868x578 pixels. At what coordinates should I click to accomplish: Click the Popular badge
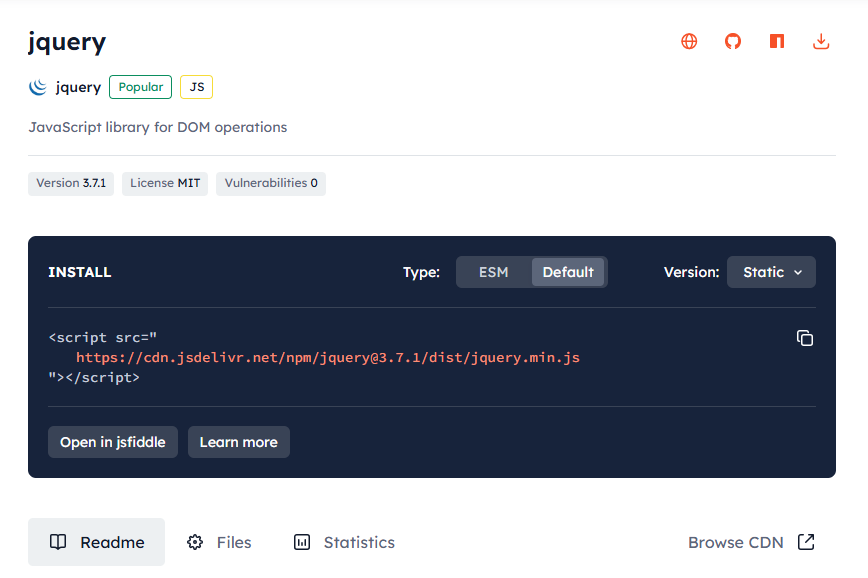tap(141, 87)
